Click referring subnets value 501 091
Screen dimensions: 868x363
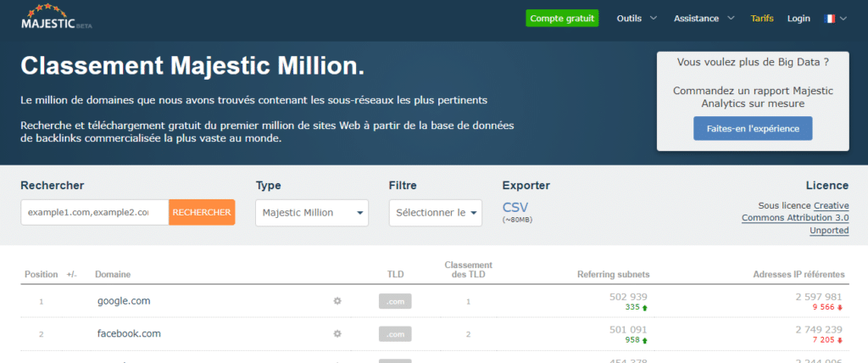628,330
